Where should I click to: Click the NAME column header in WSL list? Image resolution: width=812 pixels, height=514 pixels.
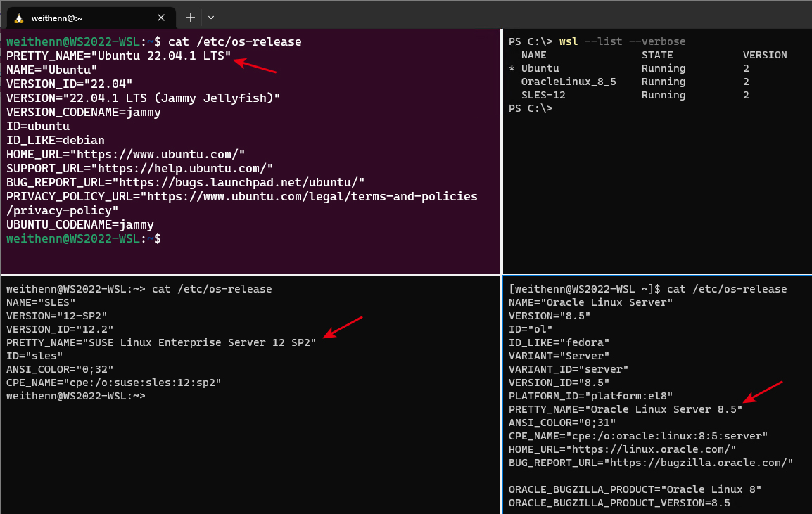(534, 55)
